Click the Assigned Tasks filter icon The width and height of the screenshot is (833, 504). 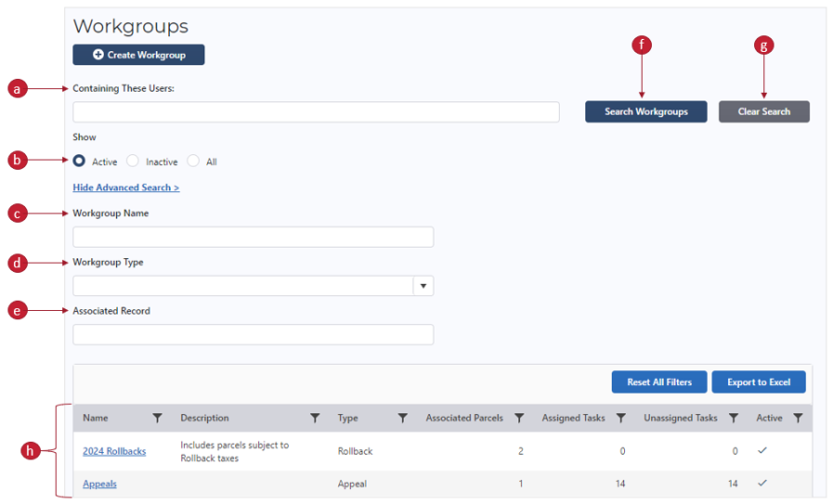tap(620, 419)
